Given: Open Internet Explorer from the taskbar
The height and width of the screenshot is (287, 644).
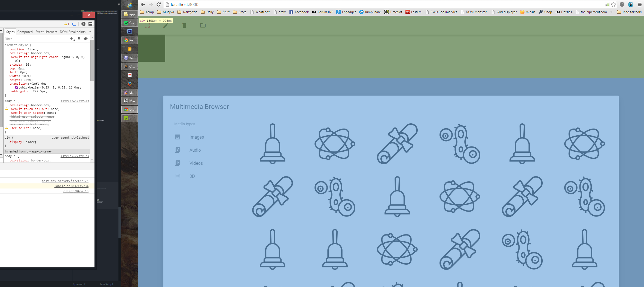Looking at the screenshot, I should click(130, 5).
